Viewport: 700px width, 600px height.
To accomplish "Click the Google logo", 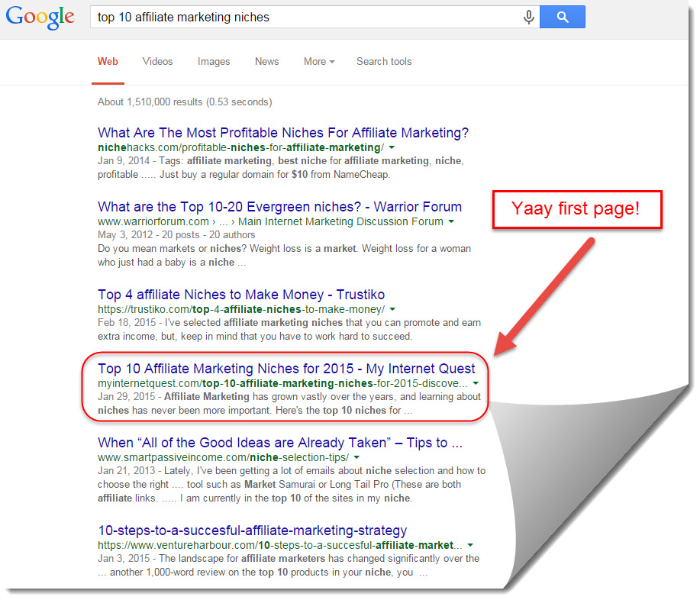I will point(40,18).
